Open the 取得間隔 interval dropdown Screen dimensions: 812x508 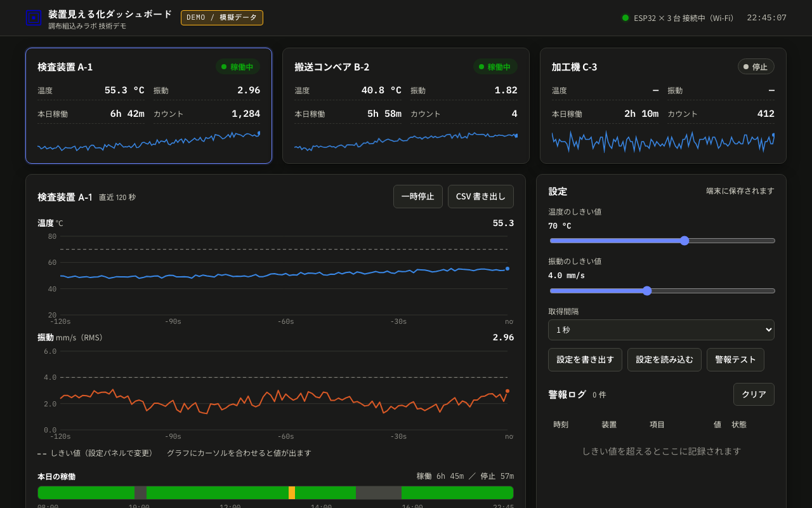[661, 330]
